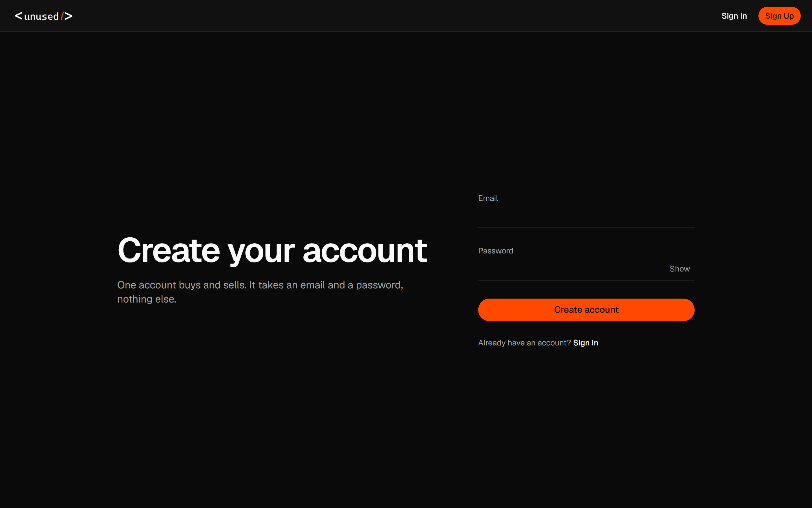Open the unused logo home link

[x=44, y=16]
